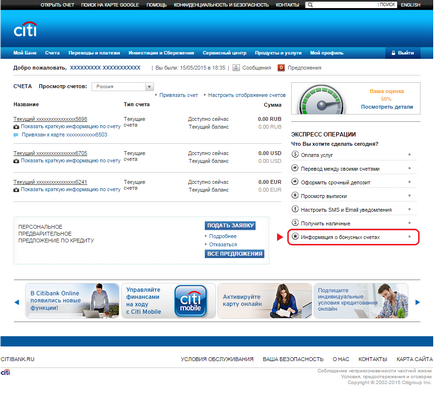Open the RUB account ending 5698
Image resolution: width=434 pixels, height=398 pixels.
point(50,119)
